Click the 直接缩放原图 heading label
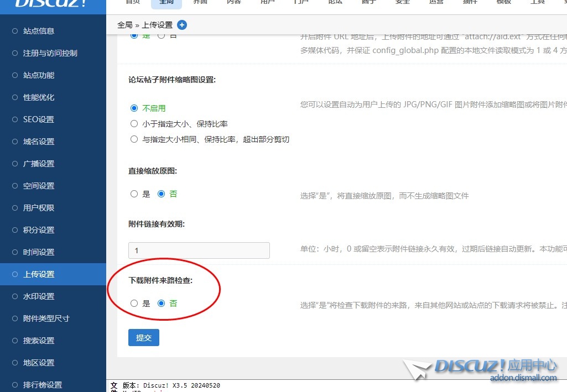Image resolution: width=567 pixels, height=392 pixels. point(153,171)
